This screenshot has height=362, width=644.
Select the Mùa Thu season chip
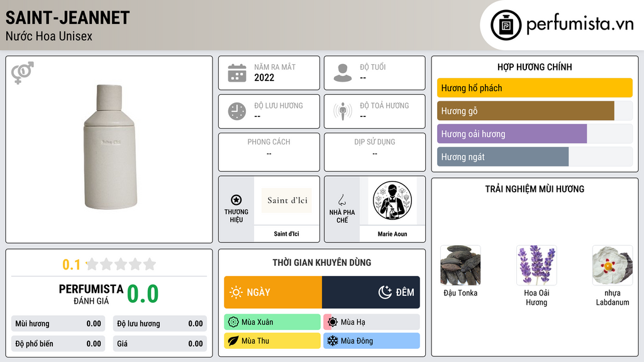point(272,341)
